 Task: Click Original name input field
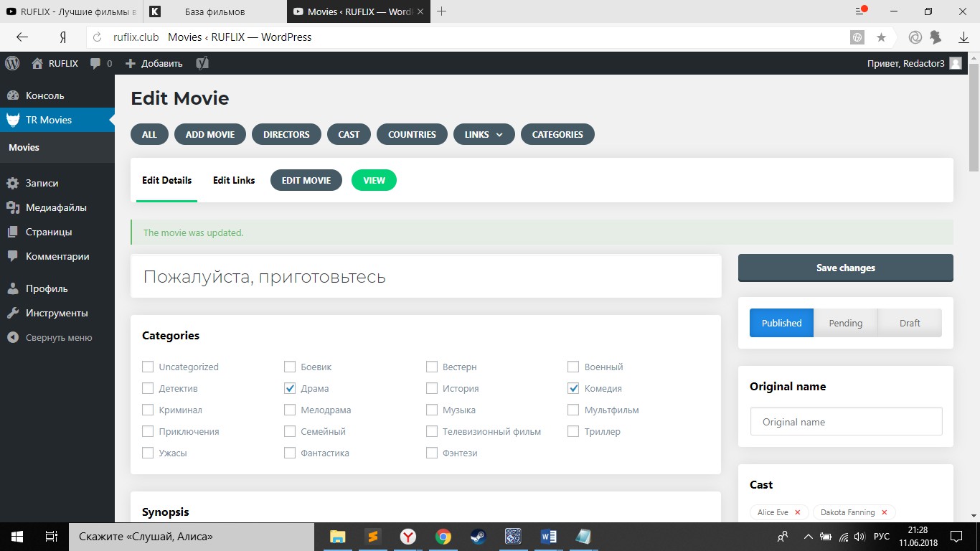click(846, 422)
